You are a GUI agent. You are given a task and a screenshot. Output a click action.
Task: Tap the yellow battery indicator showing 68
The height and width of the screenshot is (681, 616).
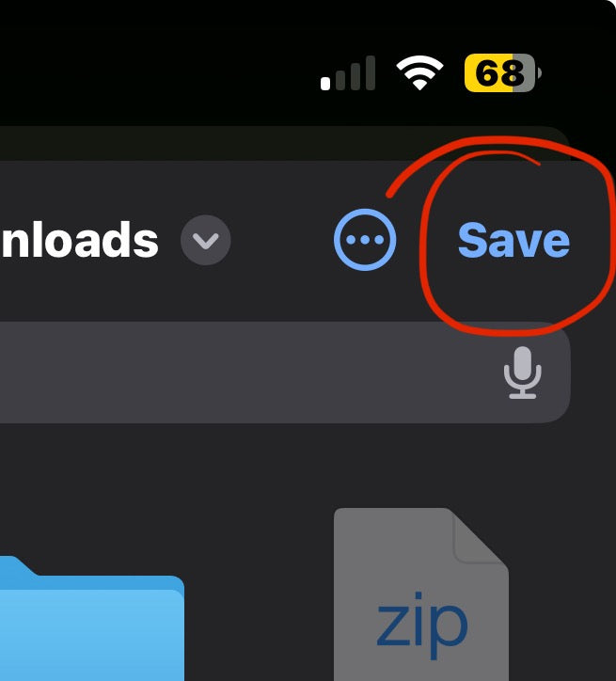[503, 72]
